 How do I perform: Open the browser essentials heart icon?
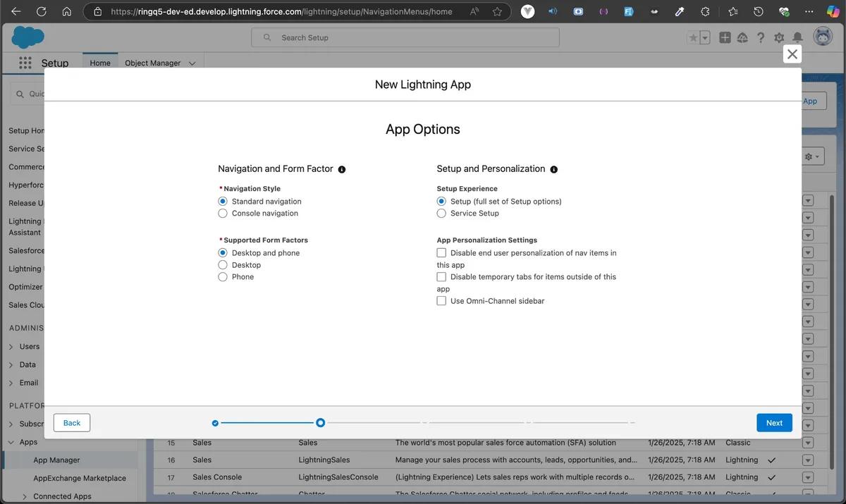[x=784, y=11]
